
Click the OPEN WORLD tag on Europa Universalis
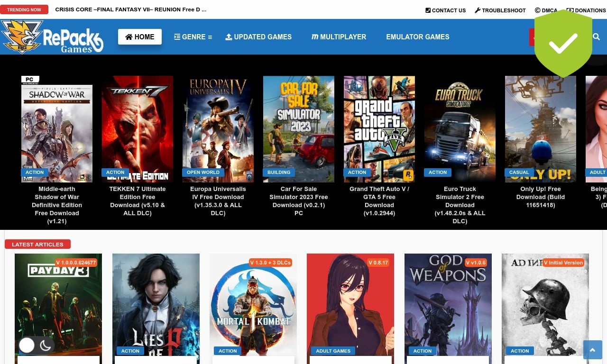(x=203, y=173)
